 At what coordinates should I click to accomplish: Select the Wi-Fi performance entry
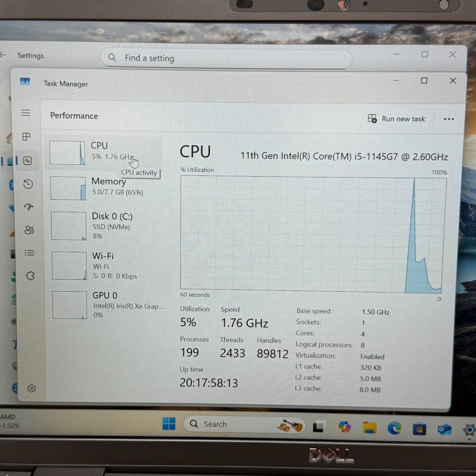pyautogui.click(x=108, y=266)
